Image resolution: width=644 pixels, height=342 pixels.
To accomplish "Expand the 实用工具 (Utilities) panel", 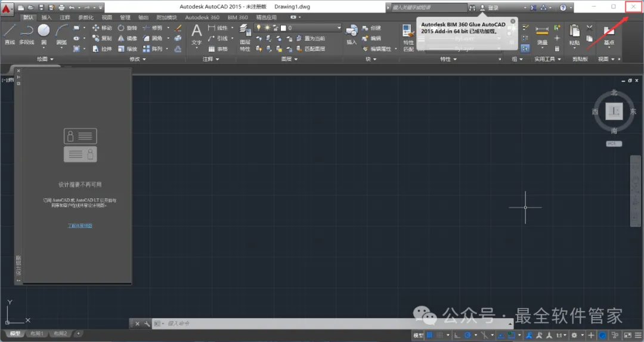I will point(547,59).
